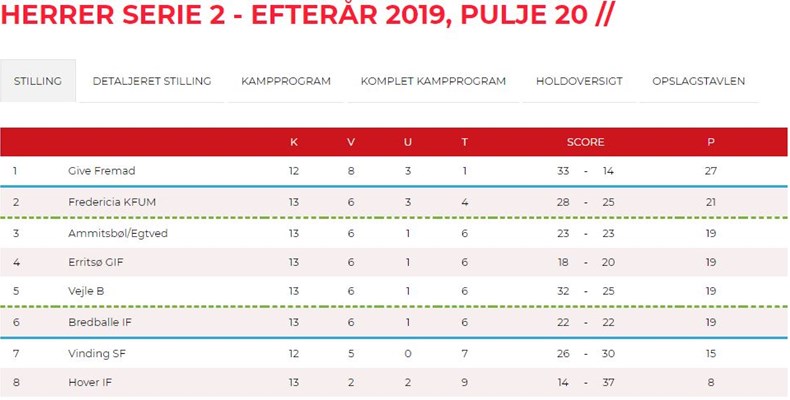Screen dimensions: 790x400
Task: Click the V column header
Action: 350,142
